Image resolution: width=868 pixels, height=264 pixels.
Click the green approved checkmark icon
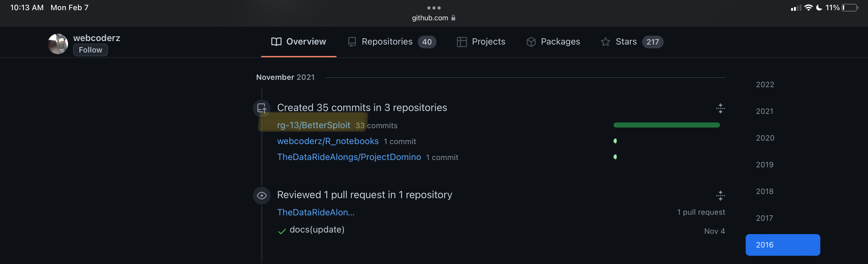pyautogui.click(x=282, y=231)
